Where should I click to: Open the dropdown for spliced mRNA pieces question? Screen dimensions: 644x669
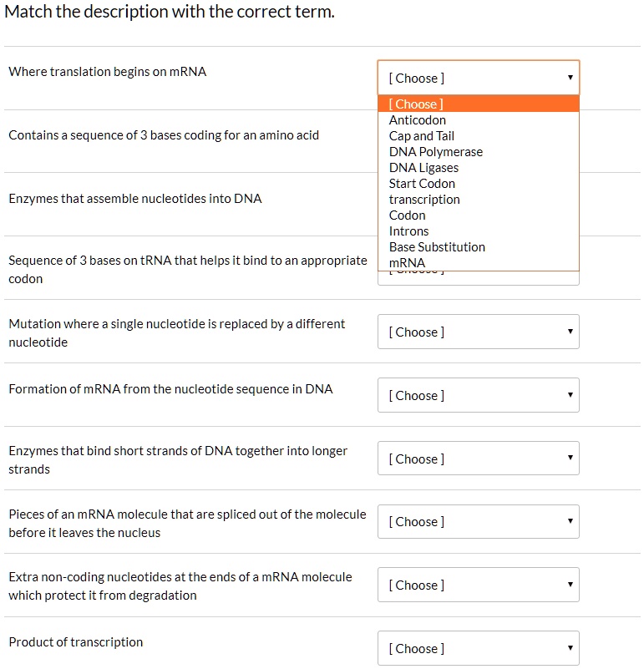coord(478,521)
